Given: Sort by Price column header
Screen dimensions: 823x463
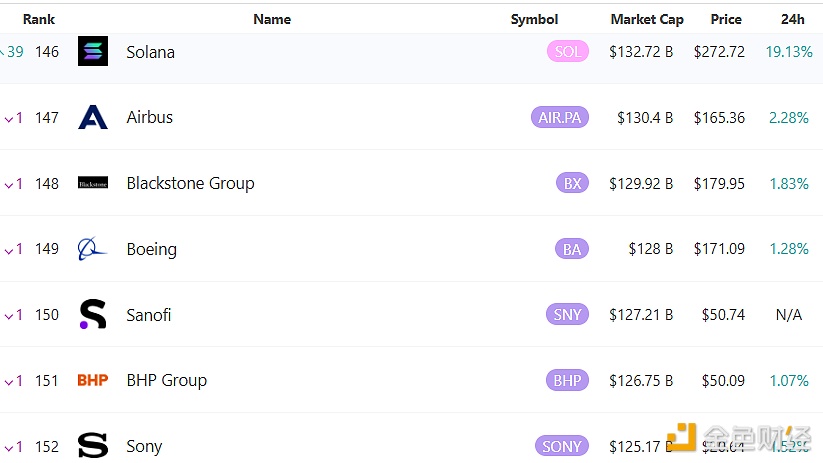Looking at the screenshot, I should (x=726, y=19).
